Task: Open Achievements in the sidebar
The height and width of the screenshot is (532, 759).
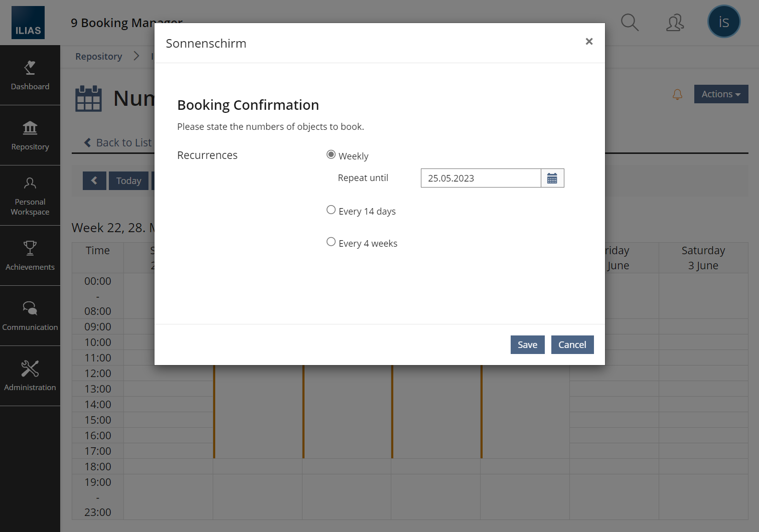Action: [30, 256]
